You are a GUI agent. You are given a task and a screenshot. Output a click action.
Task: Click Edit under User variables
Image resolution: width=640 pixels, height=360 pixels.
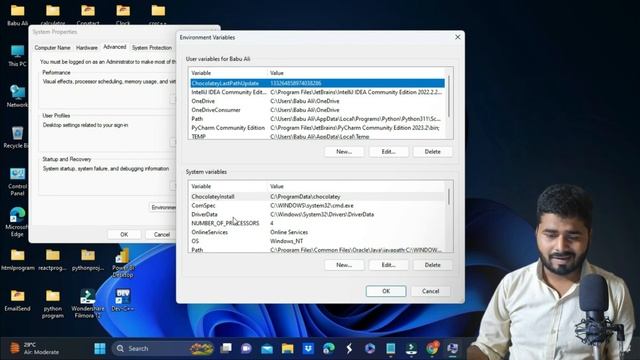coord(389,151)
